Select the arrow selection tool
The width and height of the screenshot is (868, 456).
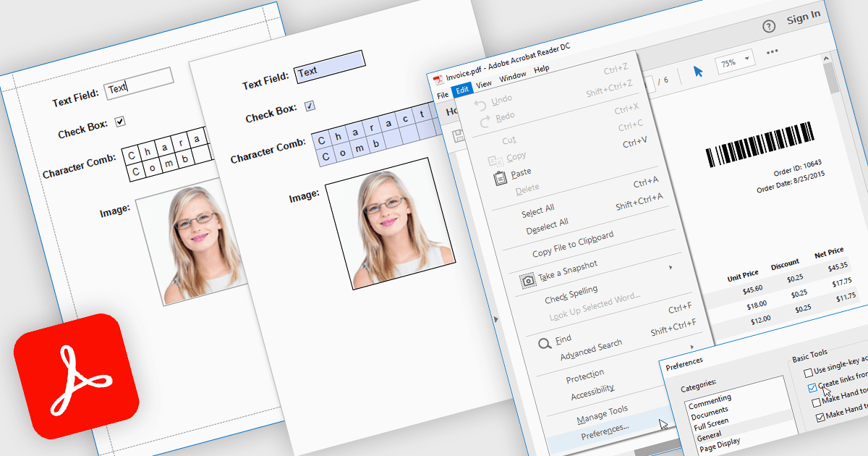(698, 71)
